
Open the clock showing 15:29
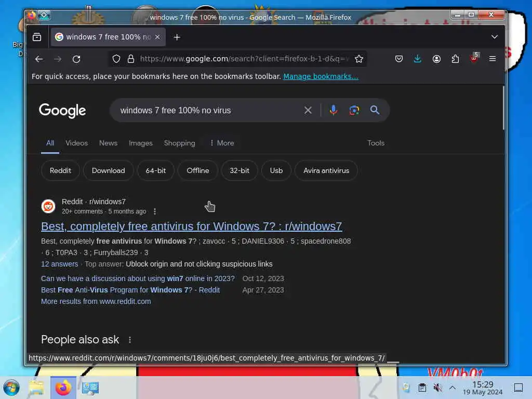point(483,388)
